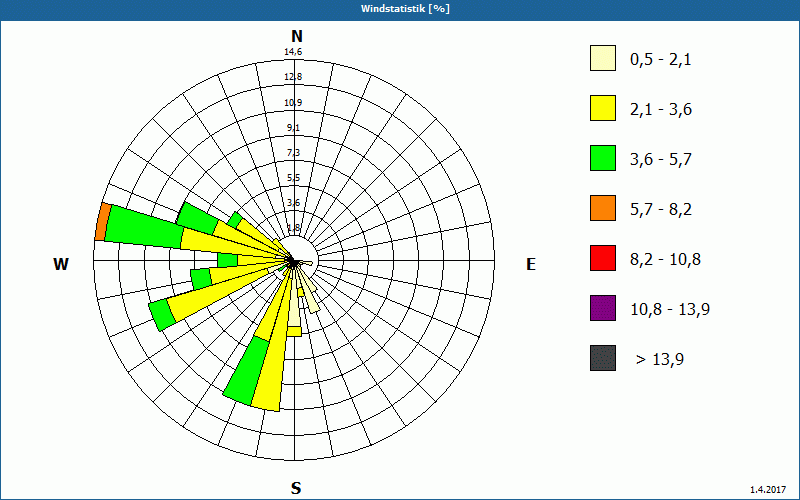The height and width of the screenshot is (500, 800).
Task: Click the legend label '0,5 - 2,1'
Action: tap(661, 60)
